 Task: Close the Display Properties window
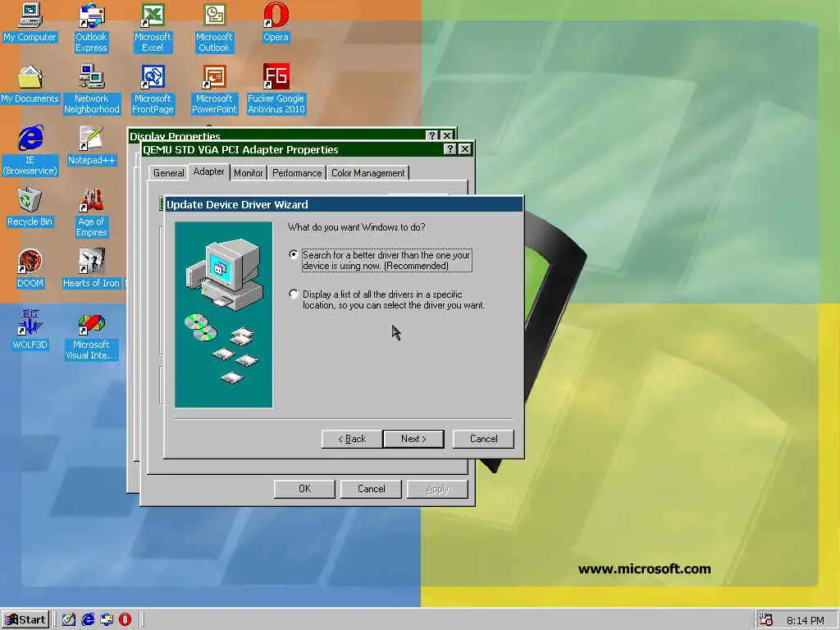pyautogui.click(x=447, y=135)
